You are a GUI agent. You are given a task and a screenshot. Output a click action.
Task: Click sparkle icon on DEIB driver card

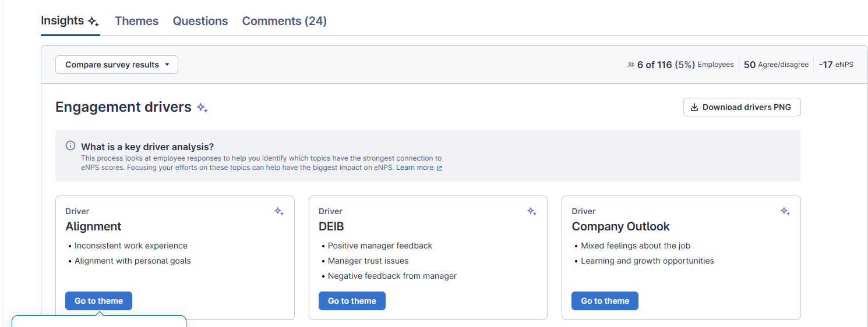532,211
